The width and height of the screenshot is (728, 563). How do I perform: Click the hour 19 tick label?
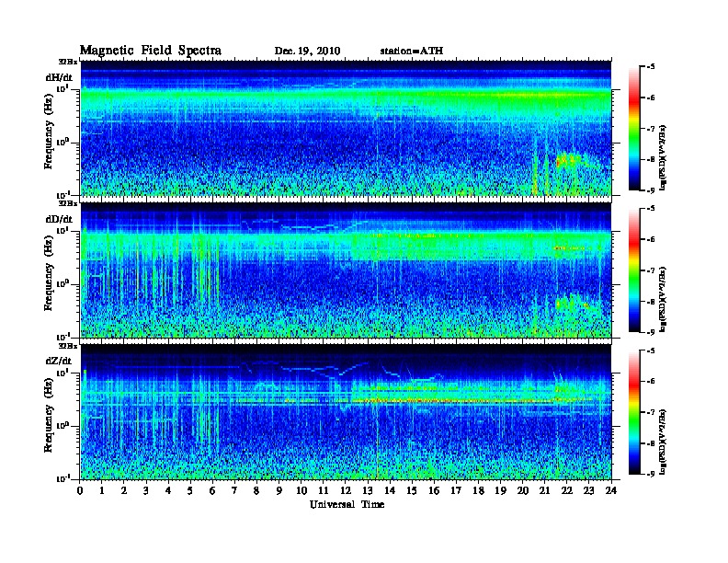(500, 490)
